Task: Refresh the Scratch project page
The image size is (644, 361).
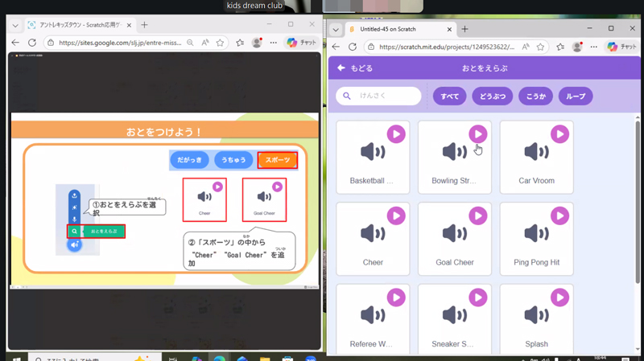Action: pos(353,47)
